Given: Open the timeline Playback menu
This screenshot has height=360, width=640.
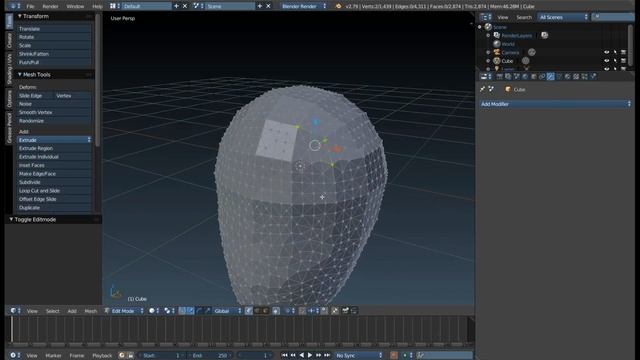Looking at the screenshot, I should coord(102,355).
